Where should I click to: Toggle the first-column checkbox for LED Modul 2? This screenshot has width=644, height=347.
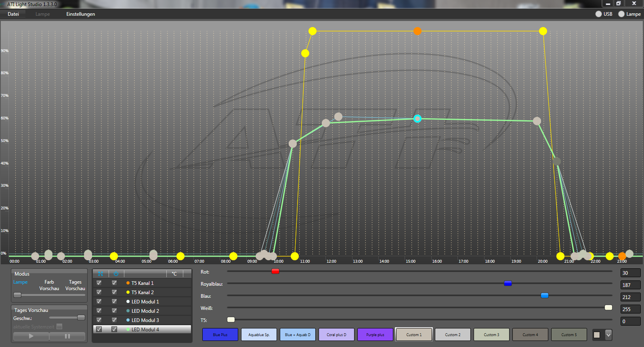click(x=99, y=311)
